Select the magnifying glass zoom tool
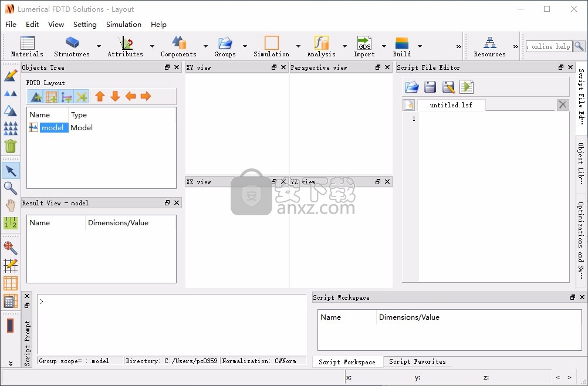 pos(11,188)
